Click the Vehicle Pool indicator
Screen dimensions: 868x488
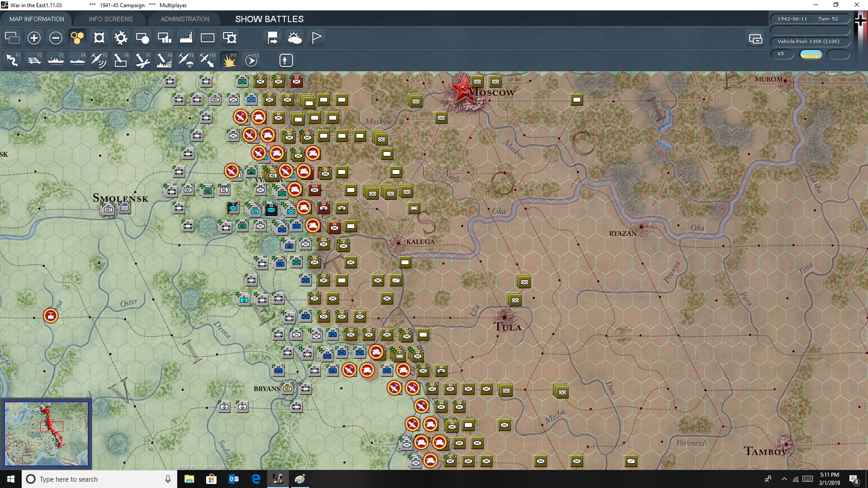pos(810,42)
